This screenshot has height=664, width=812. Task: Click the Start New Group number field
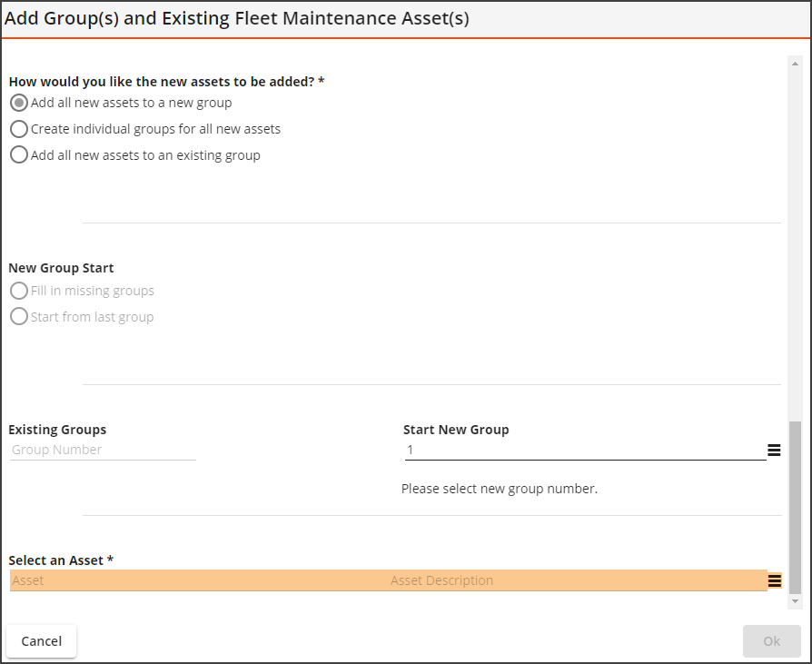pos(585,451)
